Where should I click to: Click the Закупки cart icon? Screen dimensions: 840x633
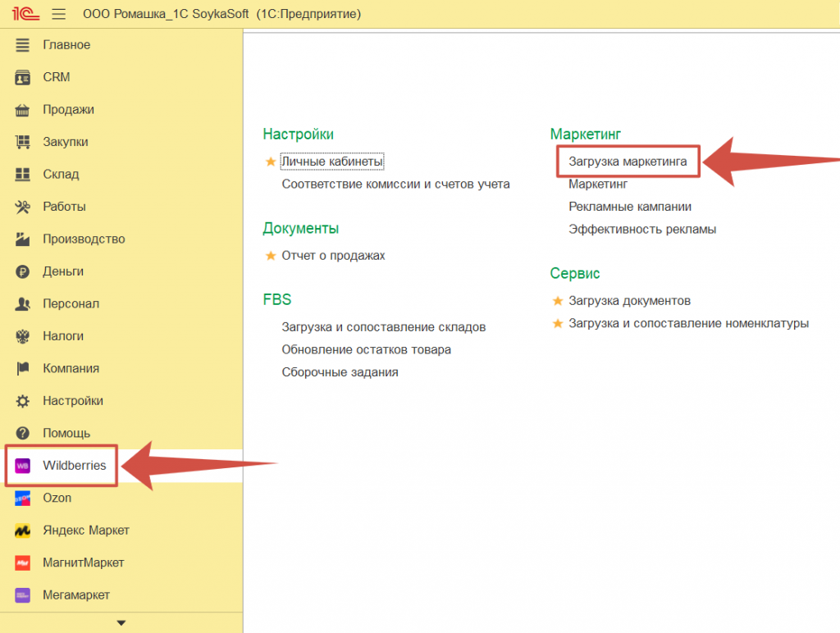(24, 142)
